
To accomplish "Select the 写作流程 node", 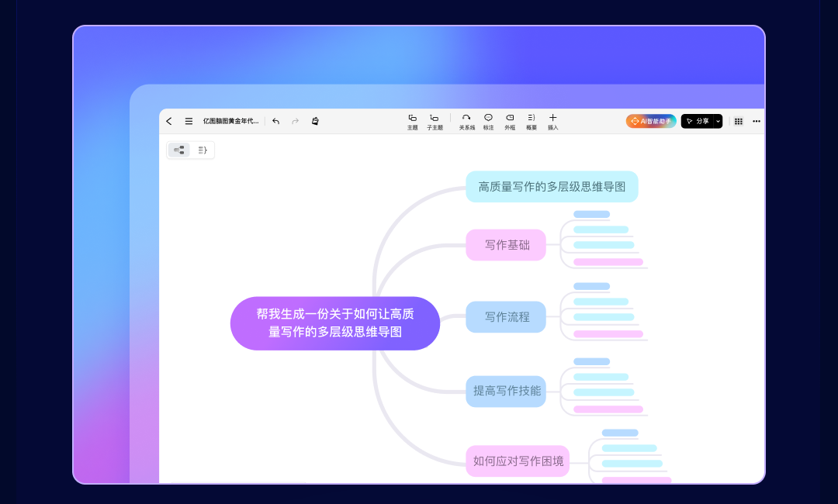I will 506,316.
